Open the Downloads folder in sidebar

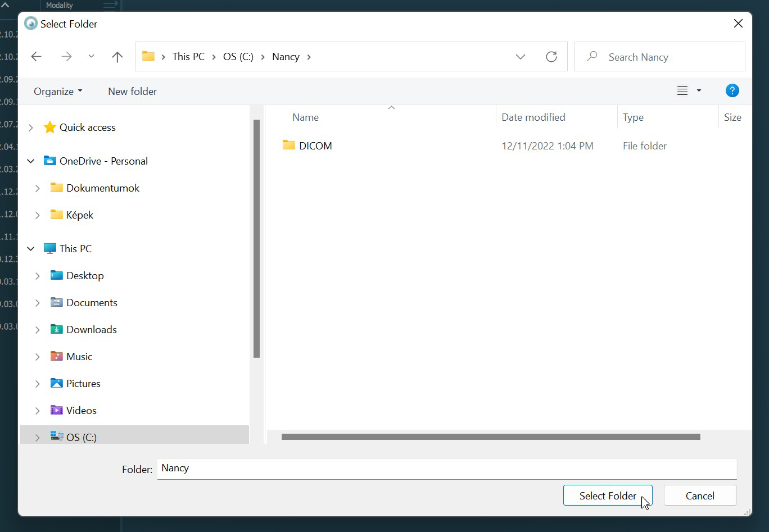[x=91, y=330]
